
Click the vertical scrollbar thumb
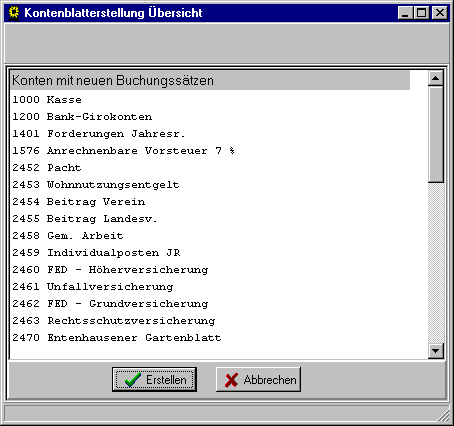[436, 134]
